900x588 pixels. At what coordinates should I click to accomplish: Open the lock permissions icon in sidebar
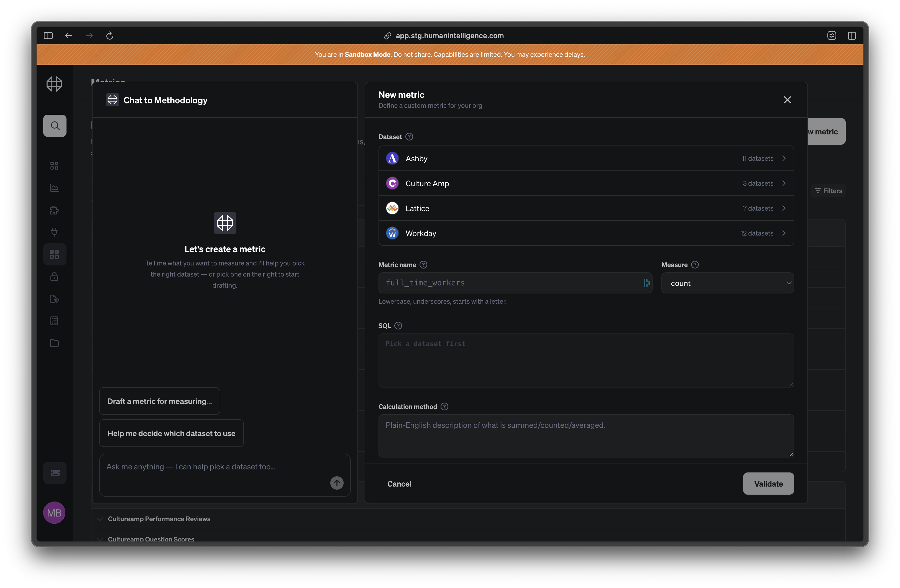click(x=55, y=277)
